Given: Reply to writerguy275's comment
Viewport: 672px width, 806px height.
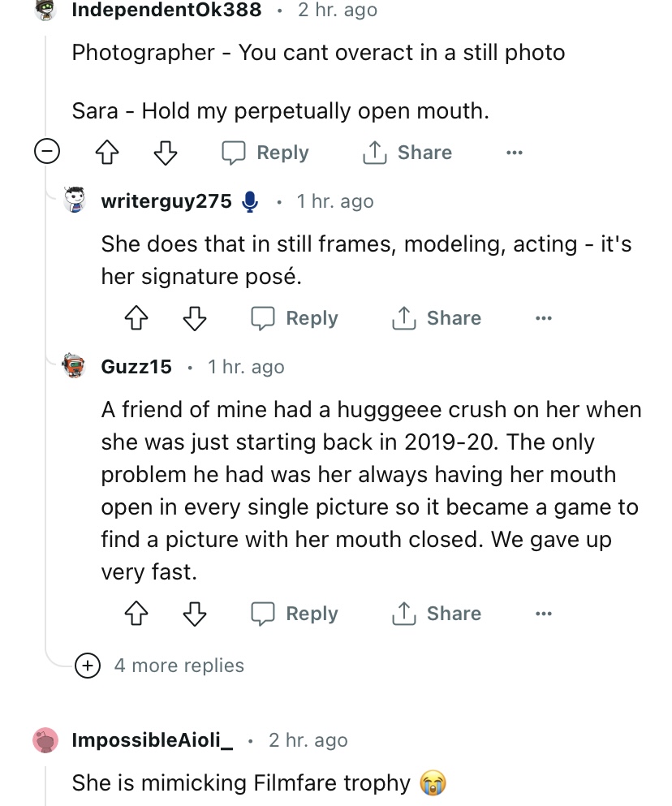Looking at the screenshot, I should [295, 318].
